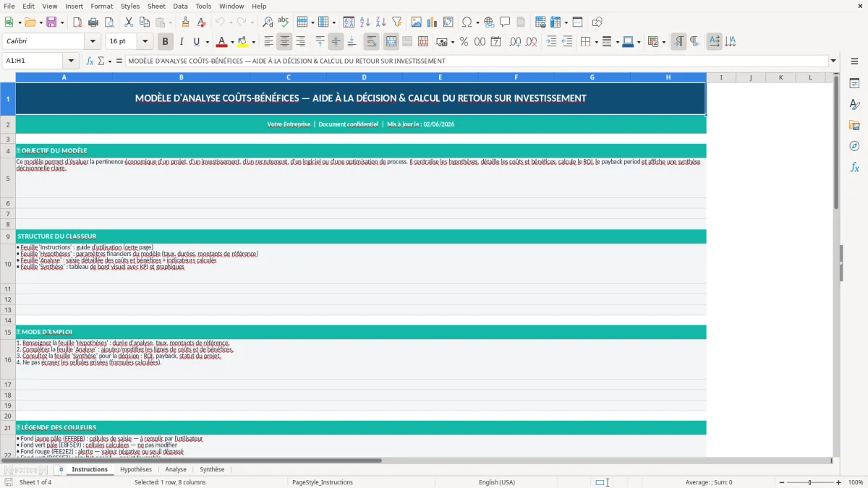Add a decimal place
This screenshot has width=868, height=488.
click(x=516, y=42)
